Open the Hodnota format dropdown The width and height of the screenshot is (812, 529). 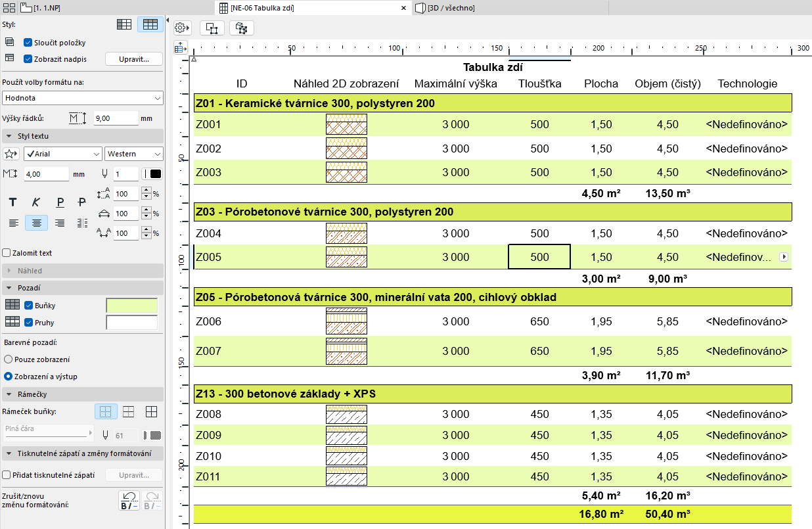tap(82, 98)
